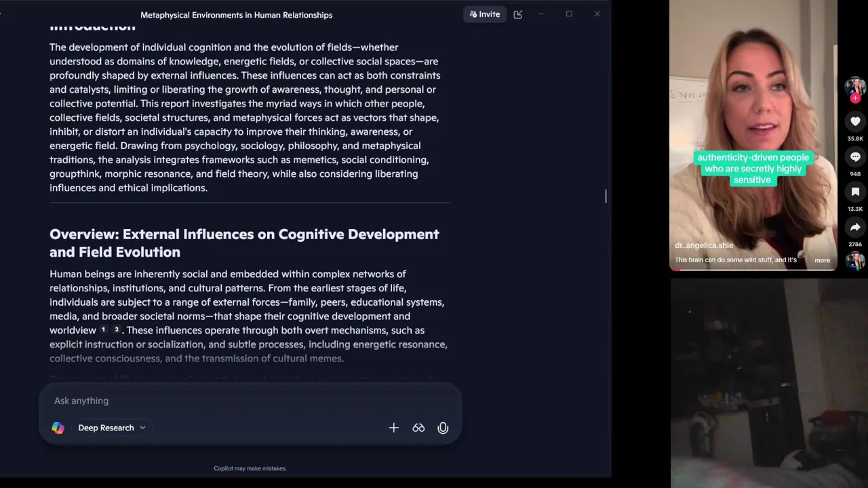Expand the Deep Research mode dropdown
The image size is (868, 488).
pyautogui.click(x=111, y=428)
